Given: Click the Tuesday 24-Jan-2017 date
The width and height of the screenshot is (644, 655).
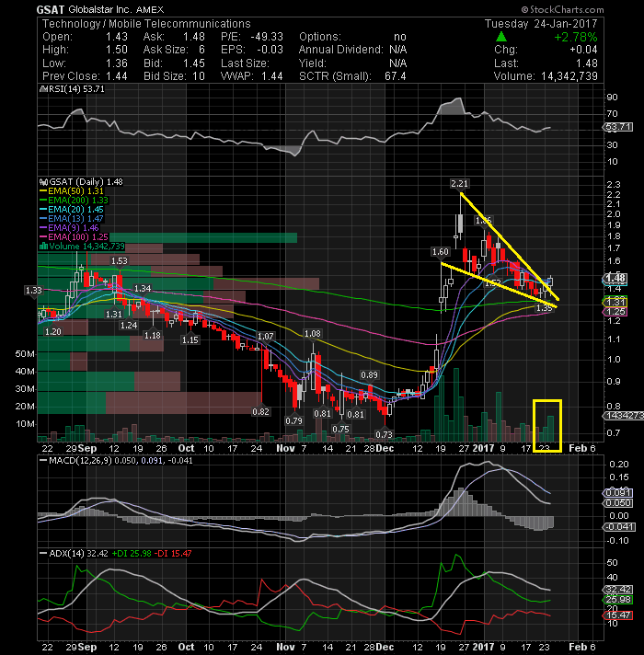Looking at the screenshot, I should coord(541,24).
